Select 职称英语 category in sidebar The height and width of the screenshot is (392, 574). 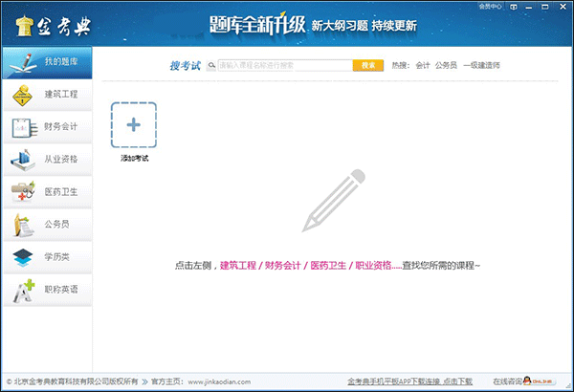tap(48, 290)
